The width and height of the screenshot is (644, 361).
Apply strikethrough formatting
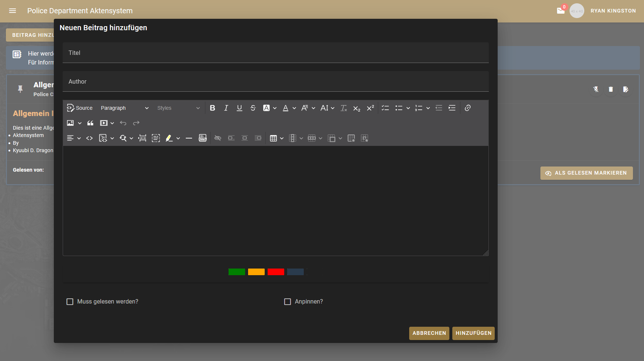pyautogui.click(x=253, y=108)
